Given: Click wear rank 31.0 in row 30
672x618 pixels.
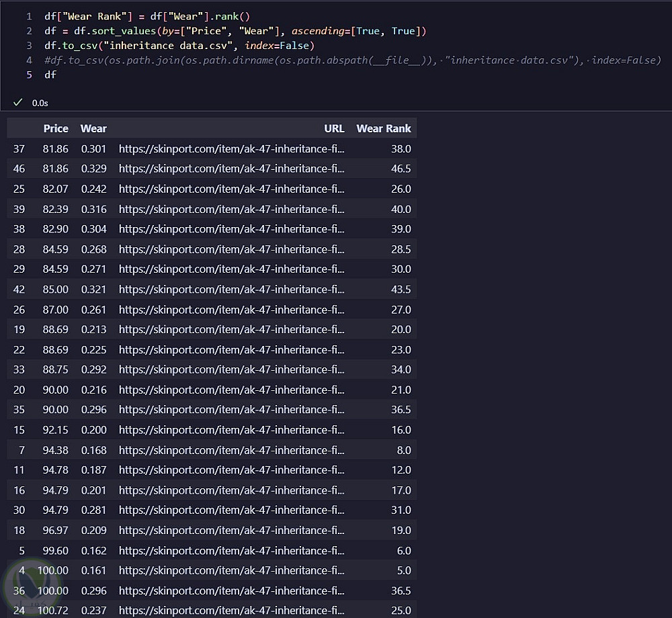Looking at the screenshot, I should (x=401, y=510).
